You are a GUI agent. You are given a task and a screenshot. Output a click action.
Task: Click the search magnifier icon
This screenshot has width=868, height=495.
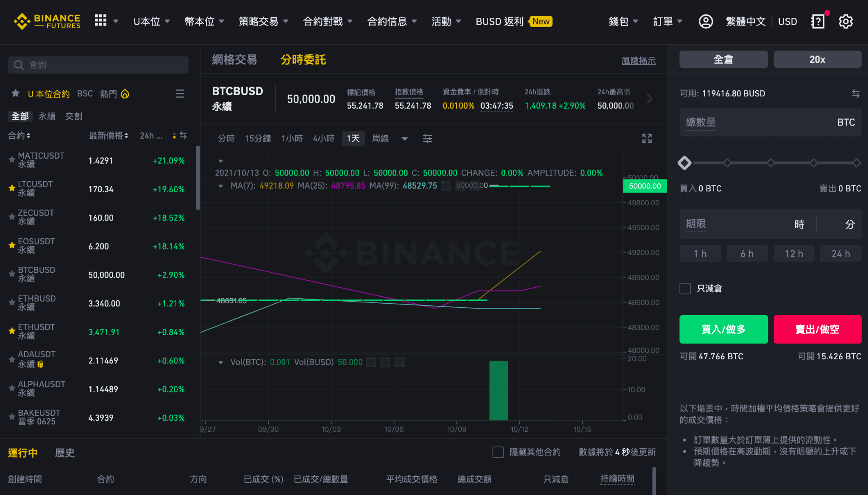pos(19,65)
